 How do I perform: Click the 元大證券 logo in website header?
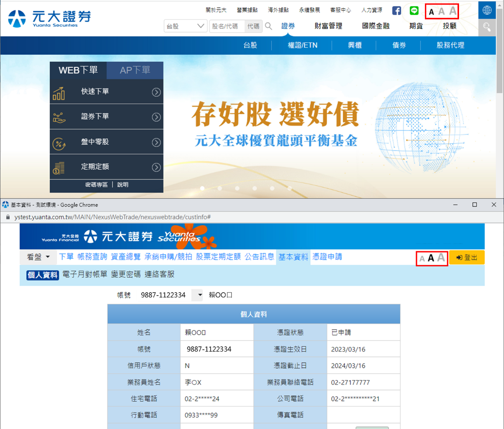tap(50, 18)
